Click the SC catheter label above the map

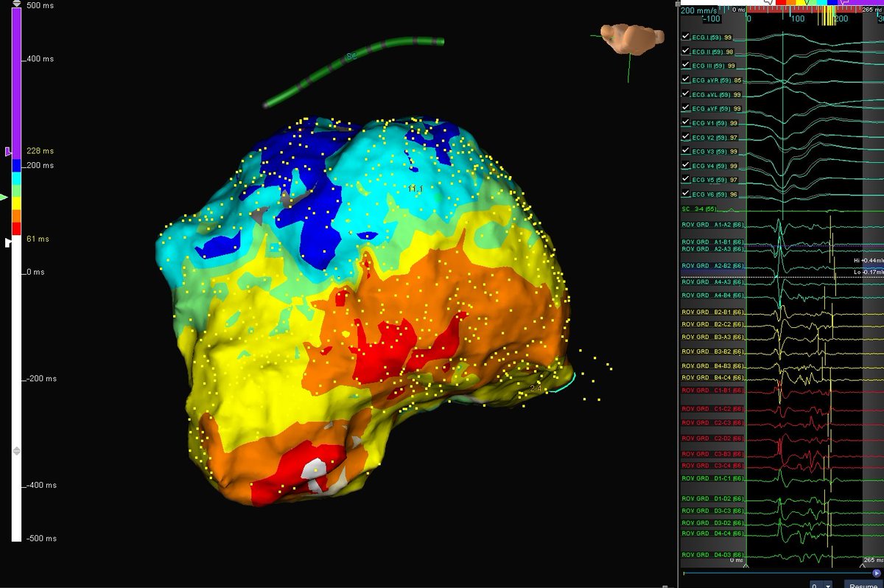(x=351, y=56)
